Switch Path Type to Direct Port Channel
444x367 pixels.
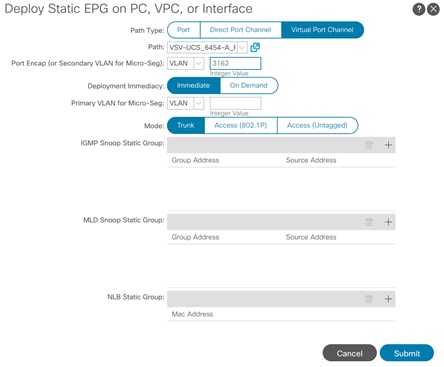click(241, 30)
